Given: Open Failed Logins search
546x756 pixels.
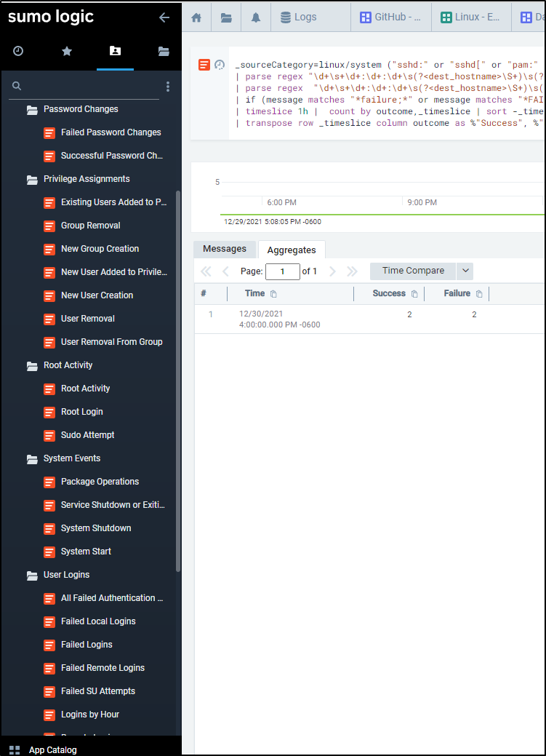Looking at the screenshot, I should [x=87, y=644].
